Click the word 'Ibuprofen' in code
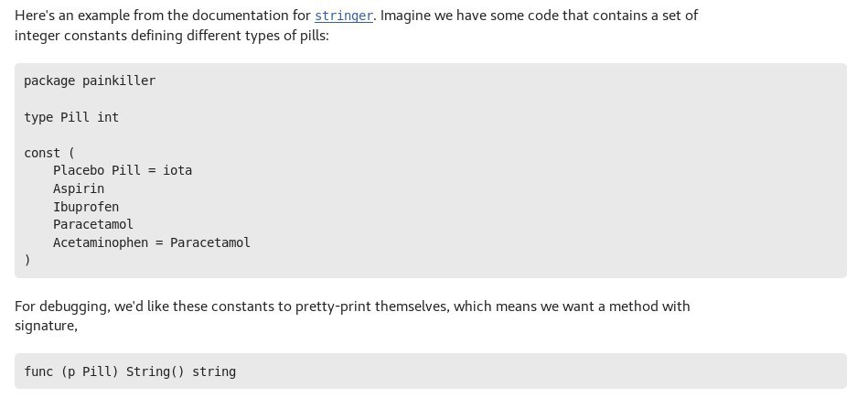The image size is (868, 398). click(x=86, y=207)
